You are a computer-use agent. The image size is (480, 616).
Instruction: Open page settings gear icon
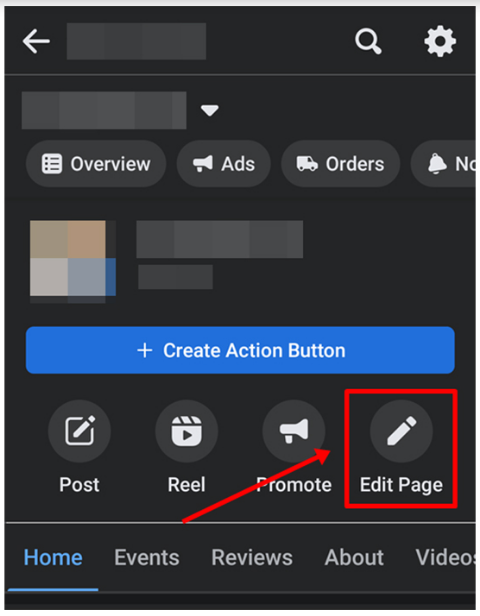[440, 41]
